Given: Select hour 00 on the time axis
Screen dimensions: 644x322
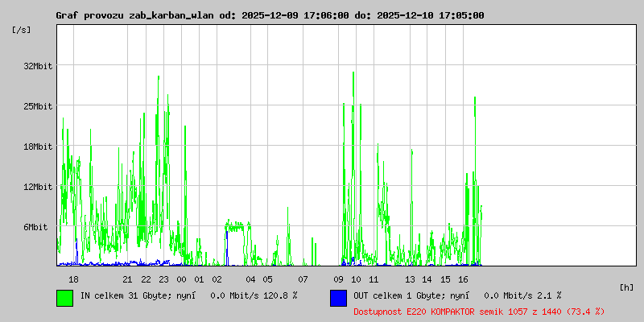Looking at the screenshot, I should 181,279.
